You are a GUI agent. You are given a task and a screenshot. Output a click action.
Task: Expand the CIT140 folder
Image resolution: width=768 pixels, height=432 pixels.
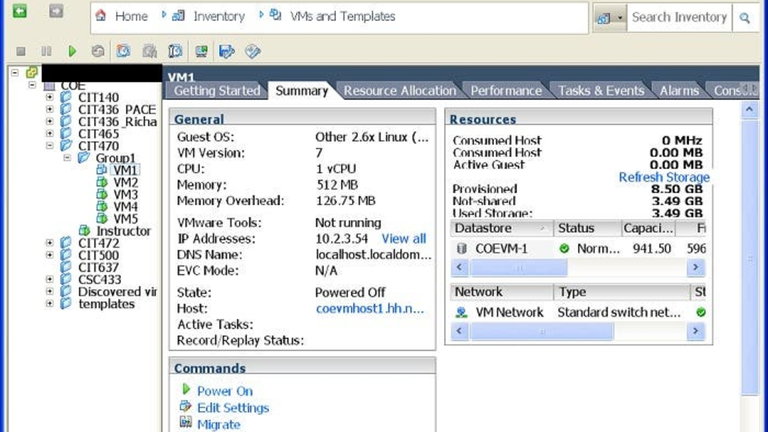pos(49,97)
